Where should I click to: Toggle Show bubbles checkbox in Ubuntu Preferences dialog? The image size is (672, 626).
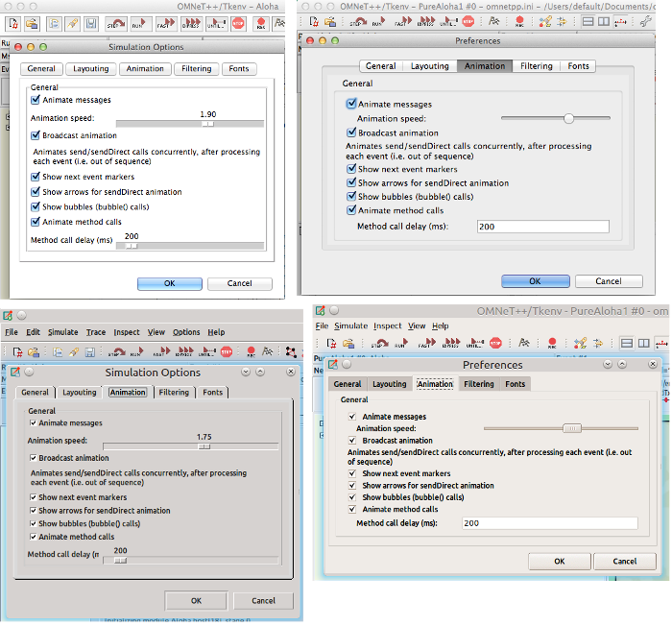352,497
